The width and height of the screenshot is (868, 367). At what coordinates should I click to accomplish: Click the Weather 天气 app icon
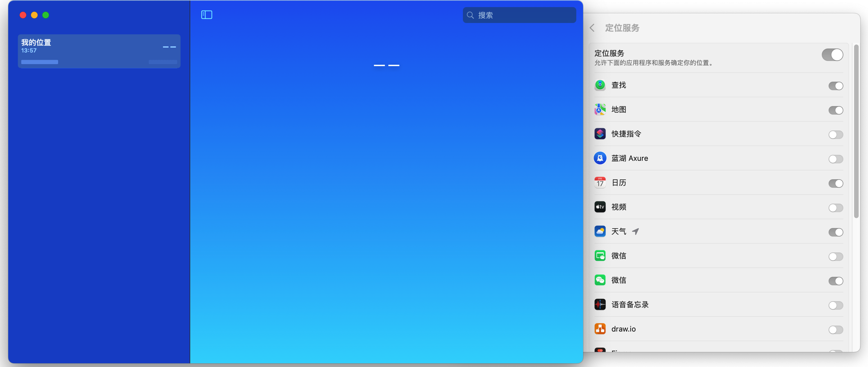600,231
